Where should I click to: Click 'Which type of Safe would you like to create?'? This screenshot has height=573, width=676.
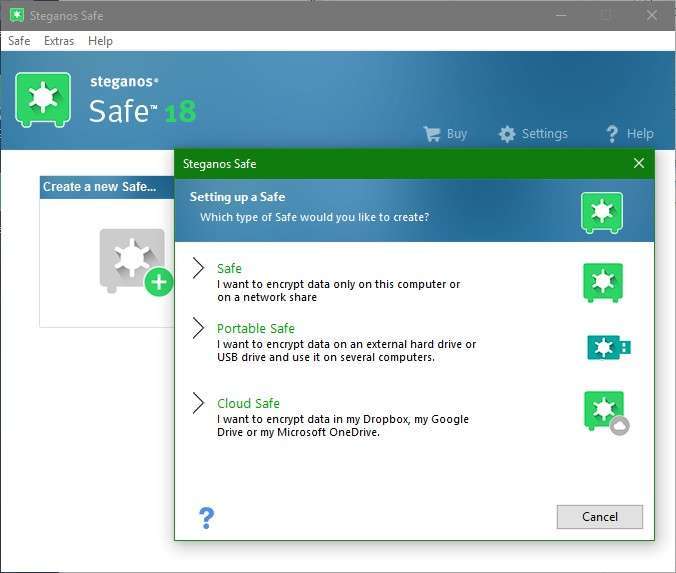(315, 217)
